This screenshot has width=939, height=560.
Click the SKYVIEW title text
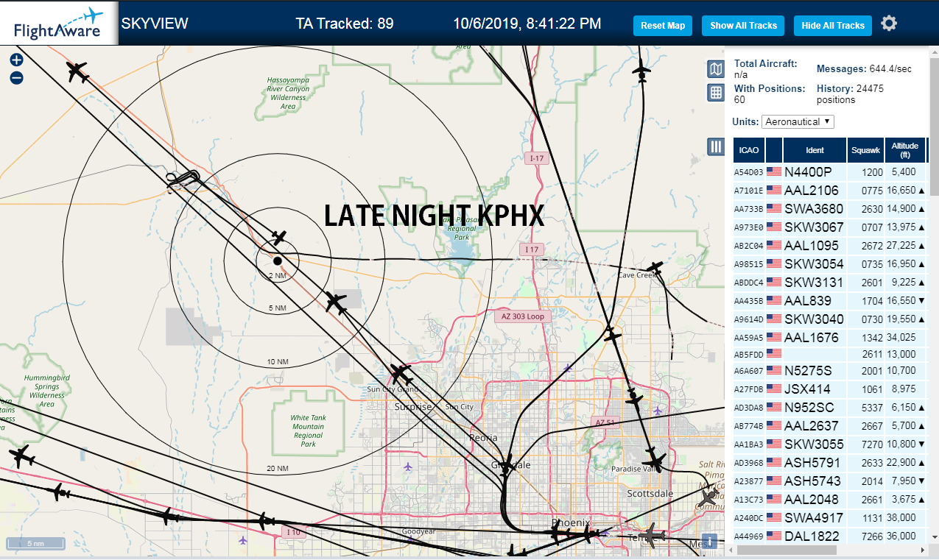click(x=155, y=24)
